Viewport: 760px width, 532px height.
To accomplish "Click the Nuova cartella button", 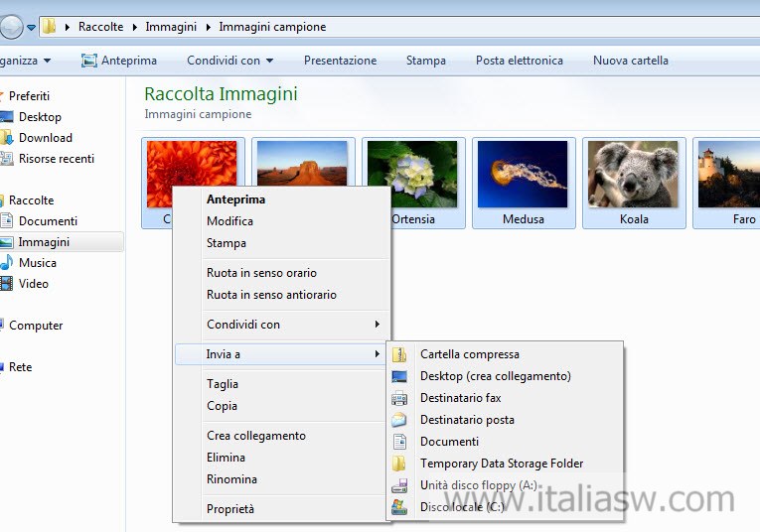I will click(x=631, y=61).
